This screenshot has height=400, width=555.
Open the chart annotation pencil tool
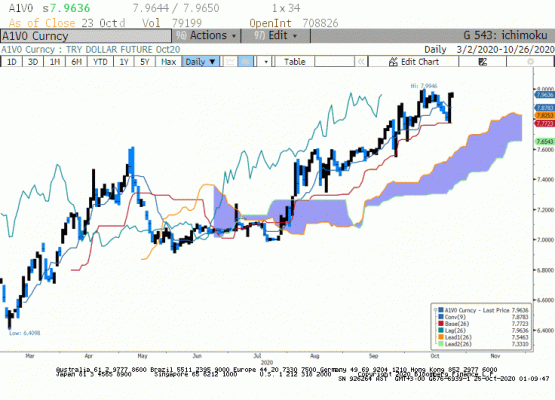[482, 62]
